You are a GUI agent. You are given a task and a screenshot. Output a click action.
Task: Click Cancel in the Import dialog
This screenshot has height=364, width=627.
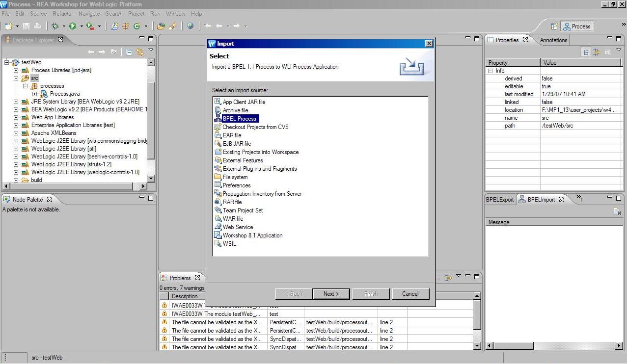pyautogui.click(x=410, y=294)
